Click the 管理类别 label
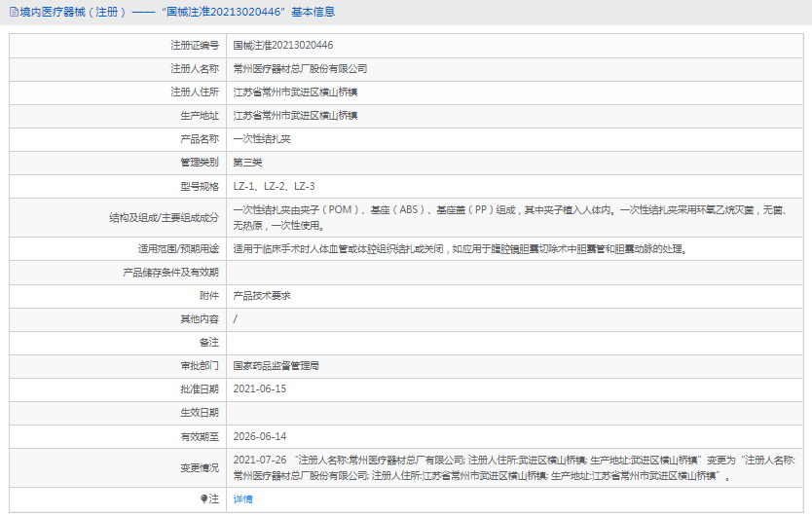Viewport: 812px width, 517px height. [x=200, y=163]
